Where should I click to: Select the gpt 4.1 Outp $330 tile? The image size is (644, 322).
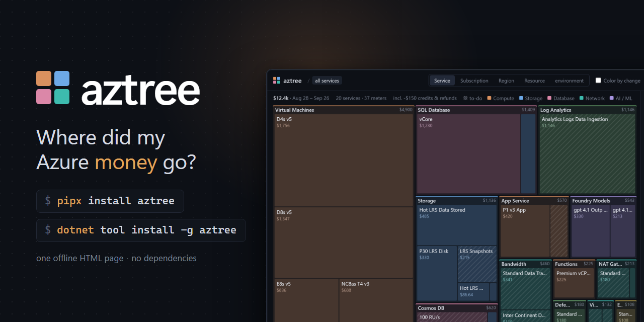[590, 231]
